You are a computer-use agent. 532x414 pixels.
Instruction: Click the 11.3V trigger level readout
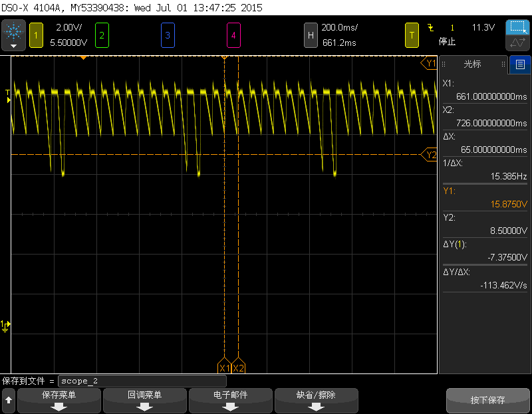[x=483, y=27]
